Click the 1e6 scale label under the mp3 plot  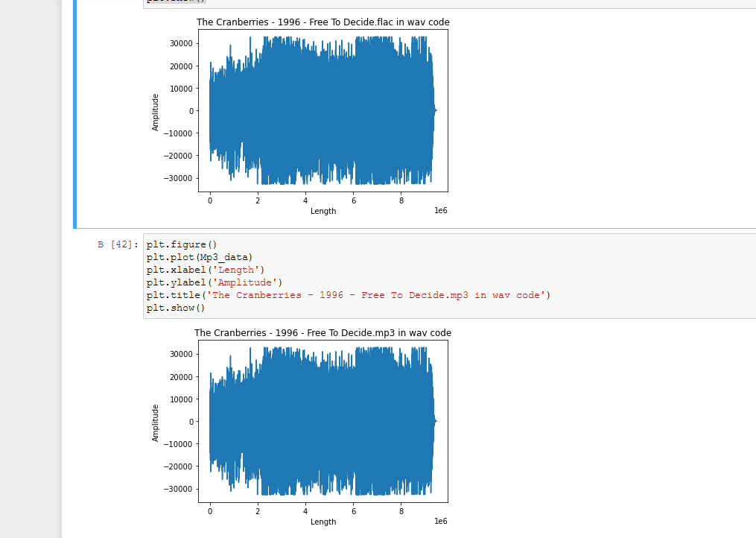point(441,521)
